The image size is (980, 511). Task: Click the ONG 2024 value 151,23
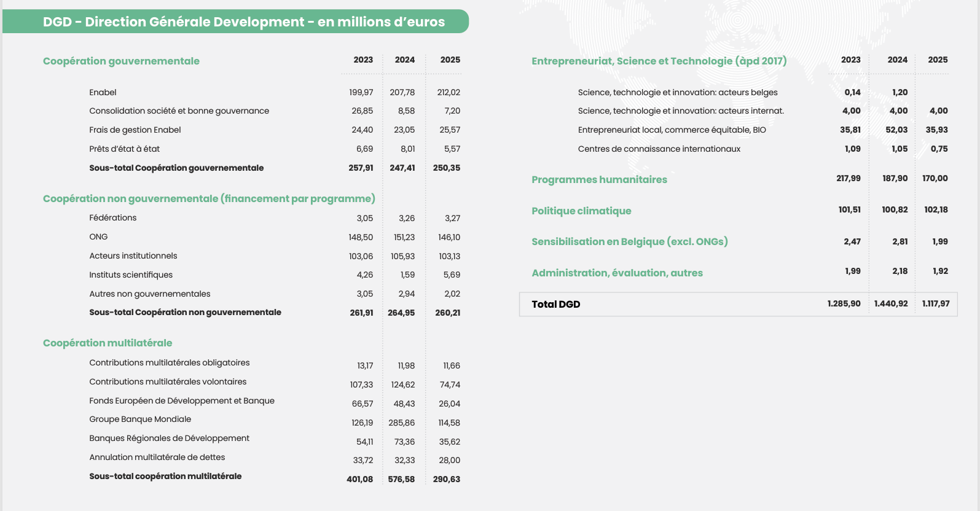point(404,237)
